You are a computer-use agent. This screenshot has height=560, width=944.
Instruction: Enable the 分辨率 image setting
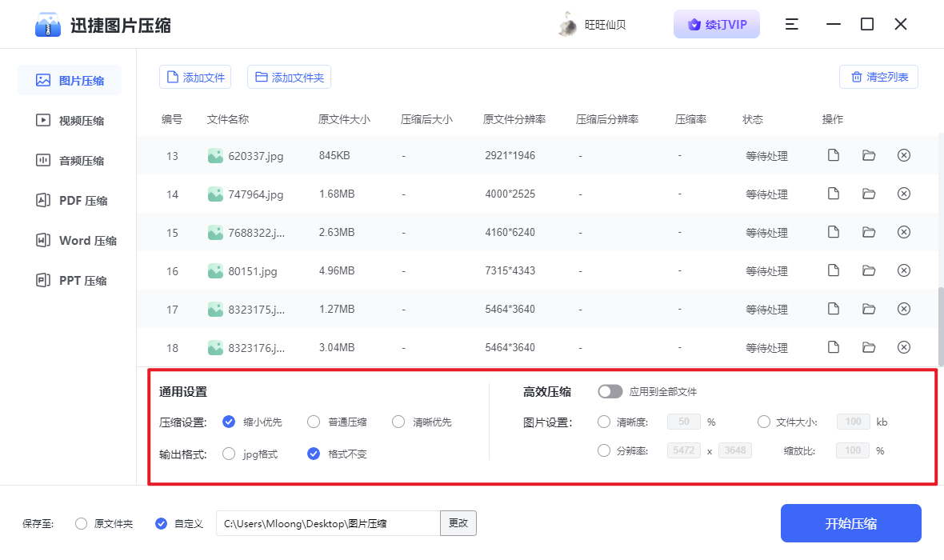tap(604, 450)
